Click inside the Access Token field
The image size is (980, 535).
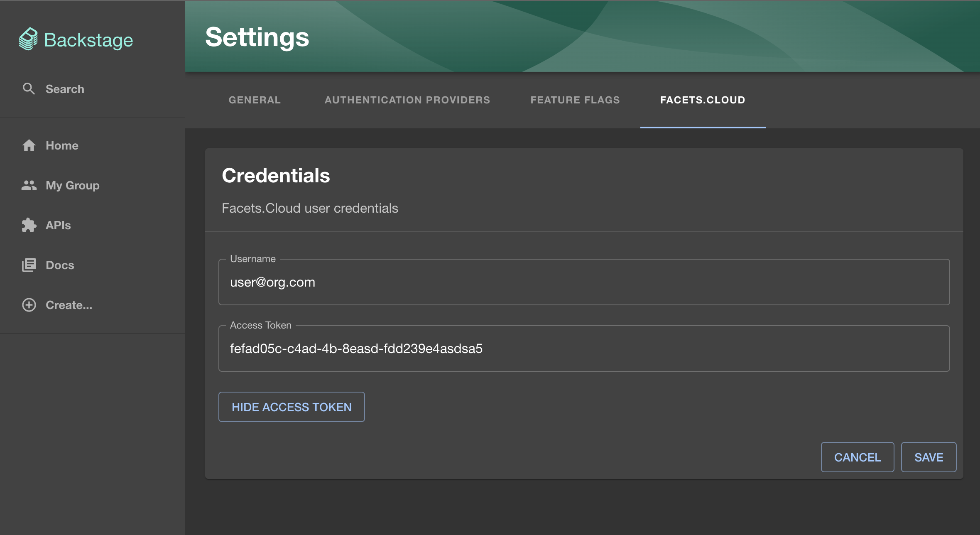[584, 349]
